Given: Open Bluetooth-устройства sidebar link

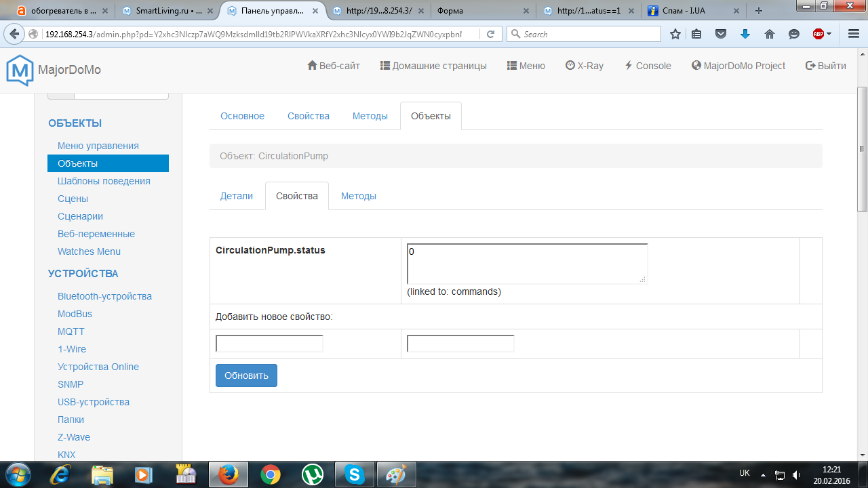Looking at the screenshot, I should (104, 296).
